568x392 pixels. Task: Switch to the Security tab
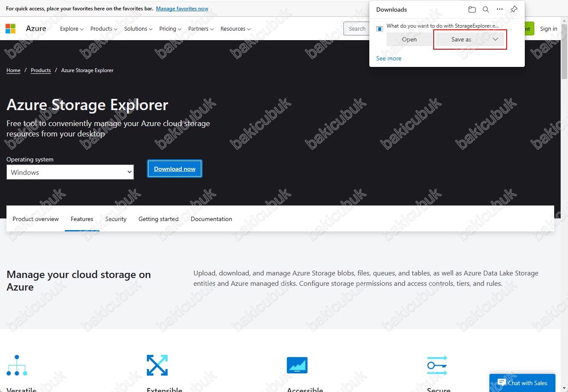[116, 219]
